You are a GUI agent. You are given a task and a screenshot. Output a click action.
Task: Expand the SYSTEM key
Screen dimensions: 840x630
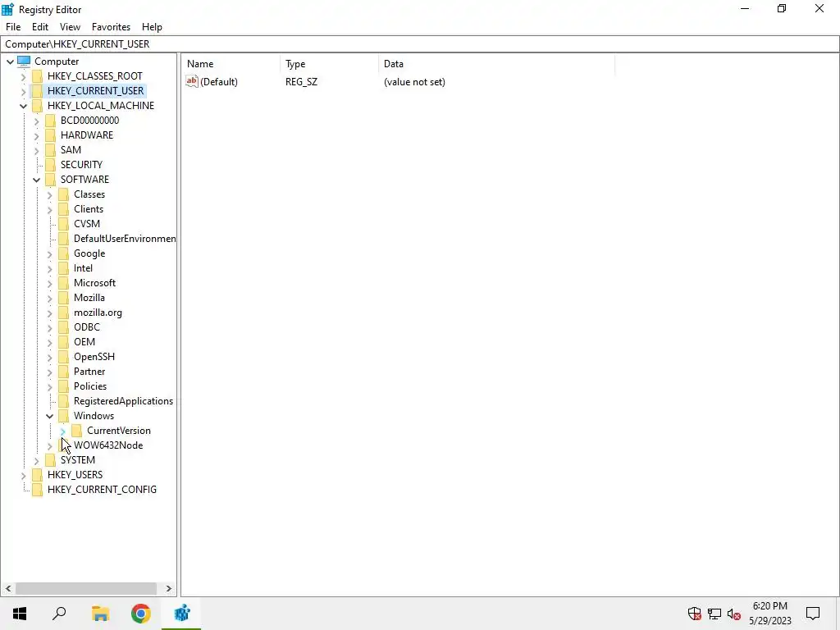[x=36, y=461]
